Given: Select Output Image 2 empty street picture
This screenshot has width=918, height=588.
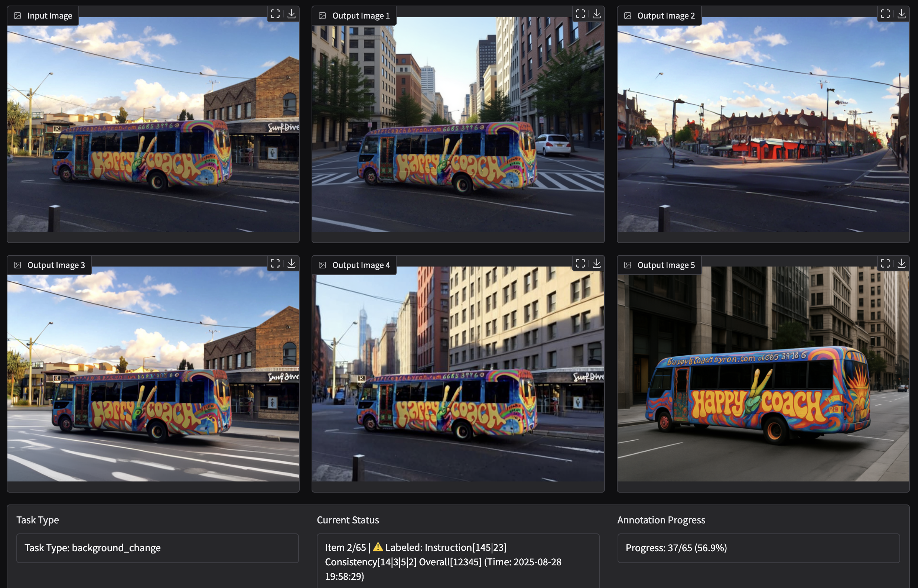Looking at the screenshot, I should pyautogui.click(x=764, y=124).
